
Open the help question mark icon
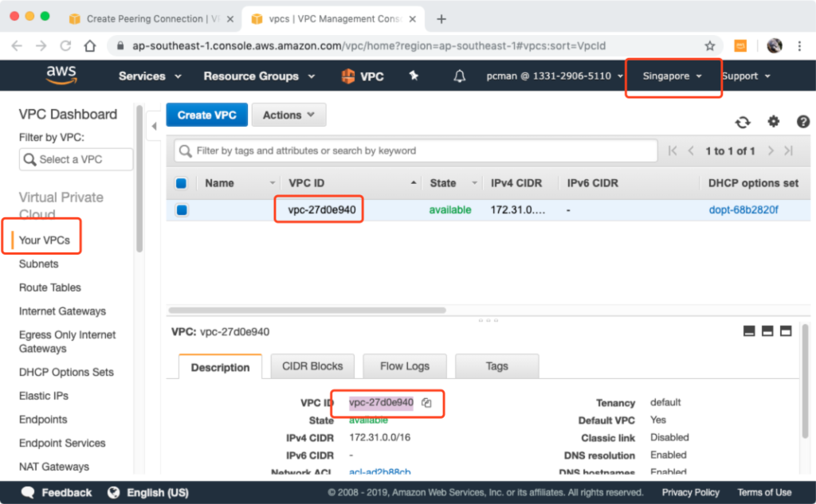[x=803, y=122]
